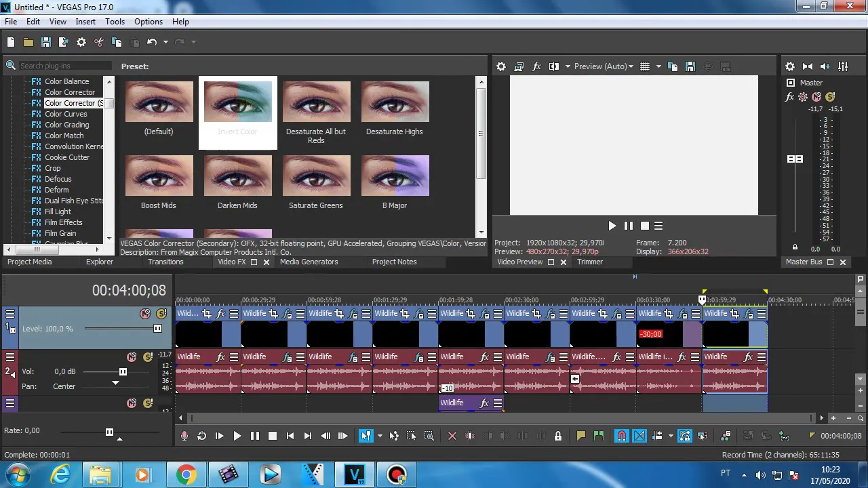Select the Zoom Edit magnifier tool
The image size is (868, 488).
[x=429, y=436]
